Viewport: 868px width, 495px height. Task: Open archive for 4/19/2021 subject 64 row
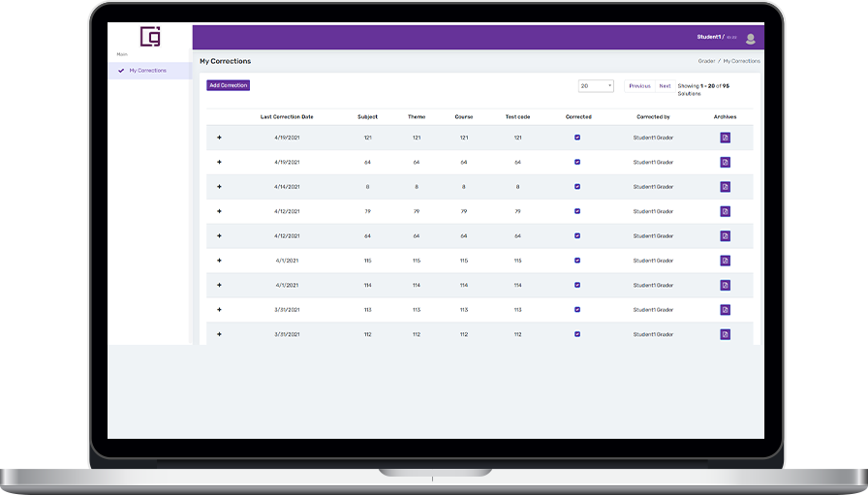click(725, 162)
